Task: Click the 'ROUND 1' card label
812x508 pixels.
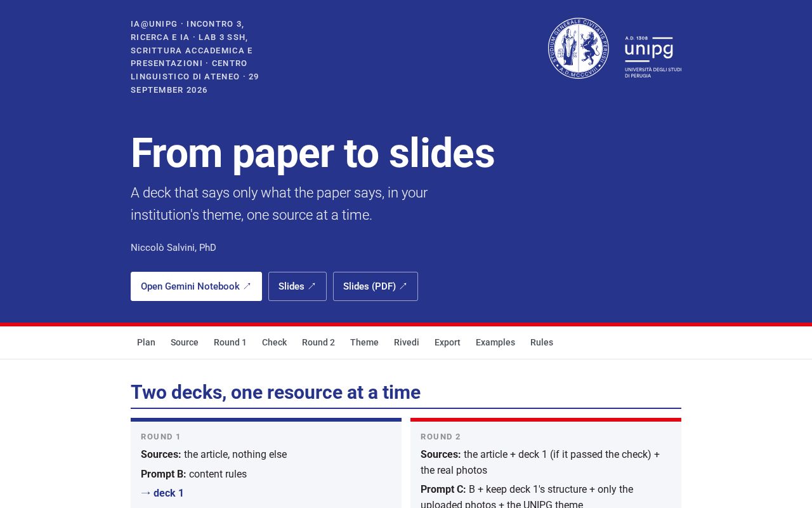Action: (161, 437)
